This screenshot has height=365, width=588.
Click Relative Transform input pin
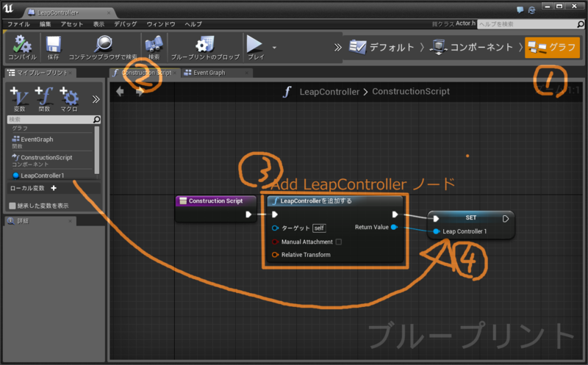275,254
